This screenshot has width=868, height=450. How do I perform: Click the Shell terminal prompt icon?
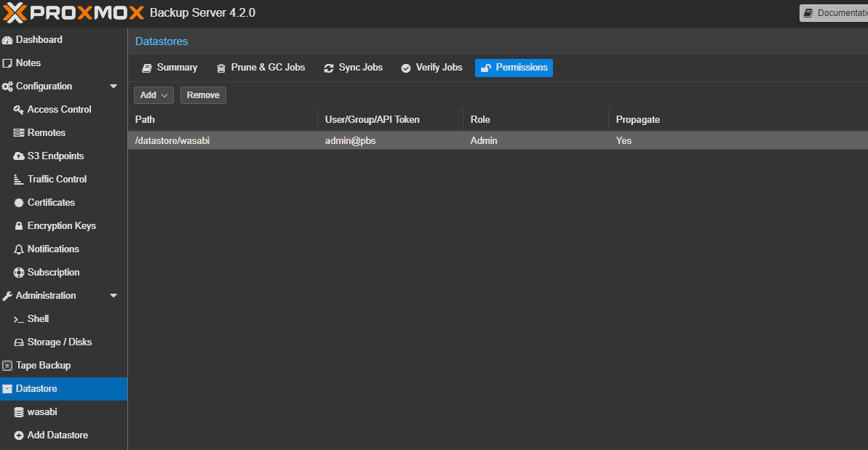pos(19,319)
